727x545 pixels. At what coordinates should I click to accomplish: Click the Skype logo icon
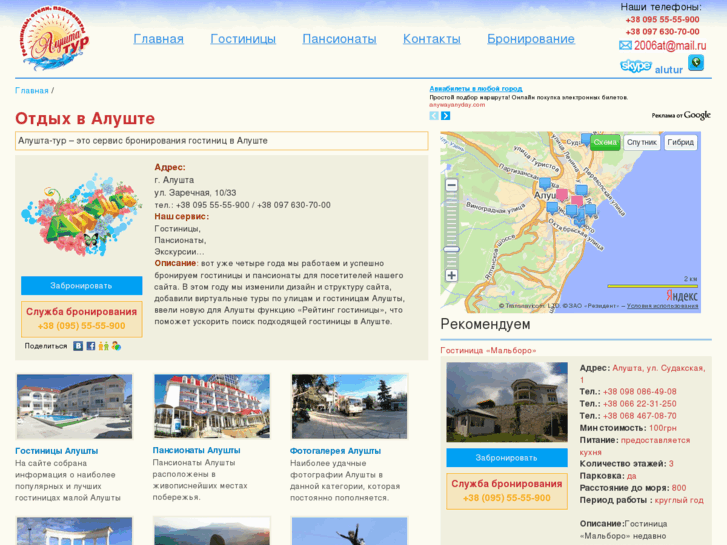(636, 66)
